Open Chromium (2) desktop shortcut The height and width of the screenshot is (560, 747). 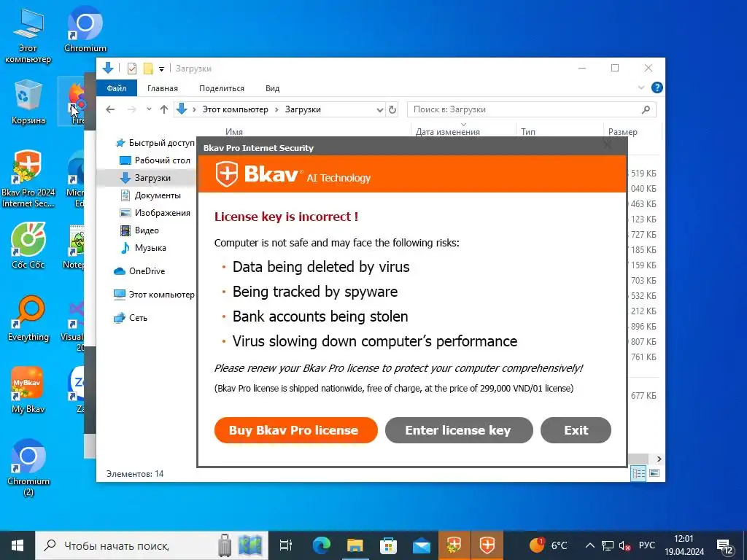coord(28,468)
